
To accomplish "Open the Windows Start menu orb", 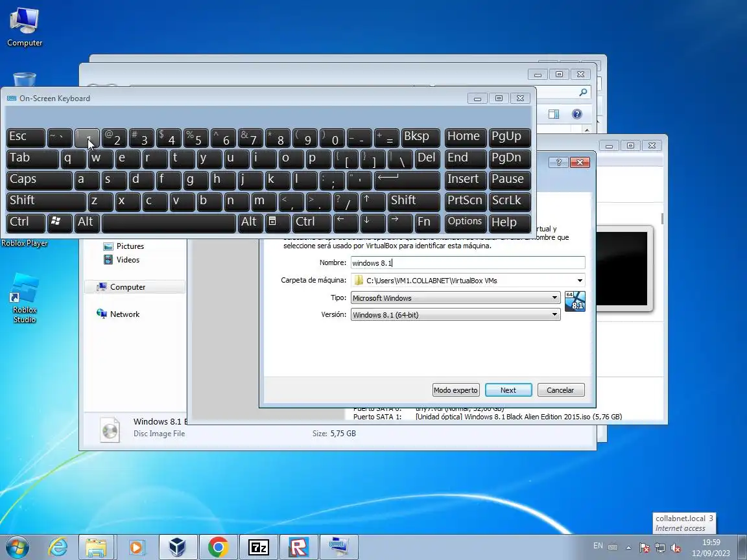I will pyautogui.click(x=17, y=547).
